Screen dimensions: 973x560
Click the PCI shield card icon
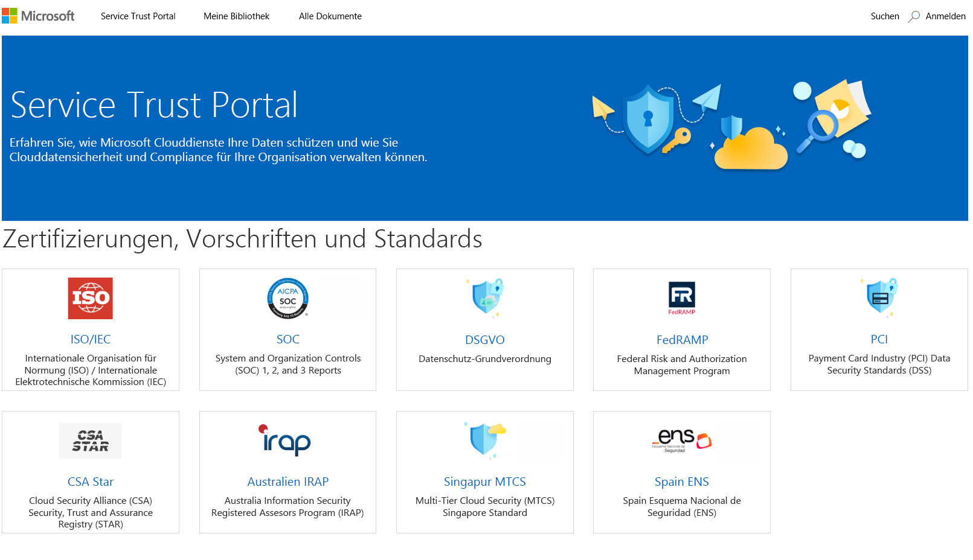879,298
